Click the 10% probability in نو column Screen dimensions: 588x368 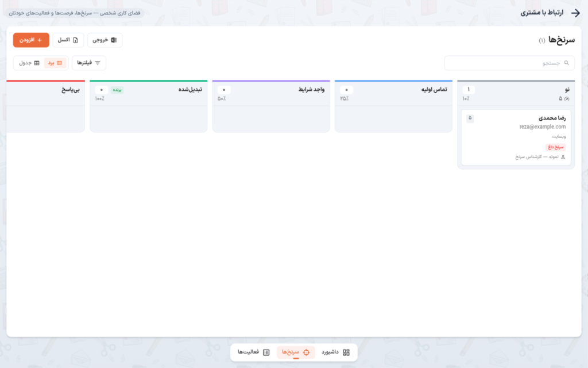coord(466,99)
